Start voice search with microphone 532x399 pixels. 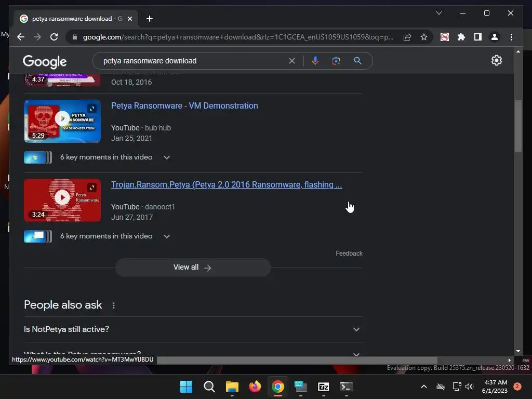(315, 61)
